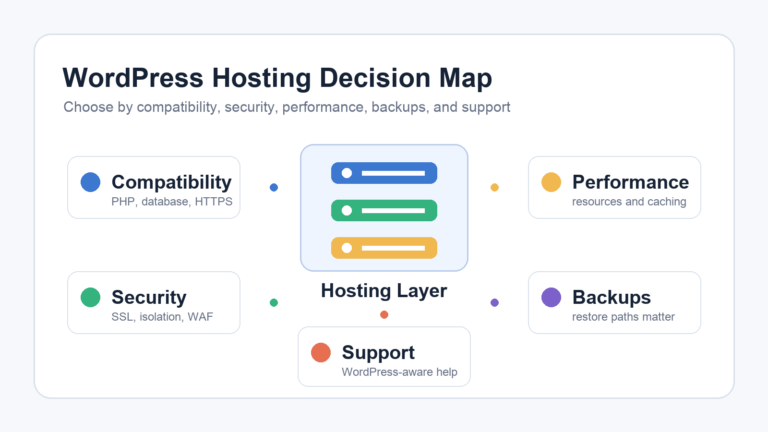This screenshot has height=432, width=768.
Task: Click the small orange dot below Hosting Layer
Action: [384, 315]
